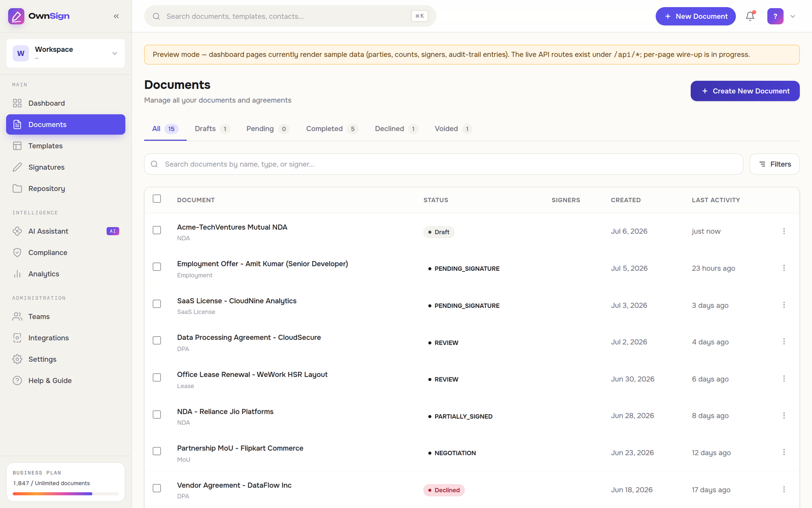Click the New Document button in header
812x508 pixels.
click(x=695, y=16)
